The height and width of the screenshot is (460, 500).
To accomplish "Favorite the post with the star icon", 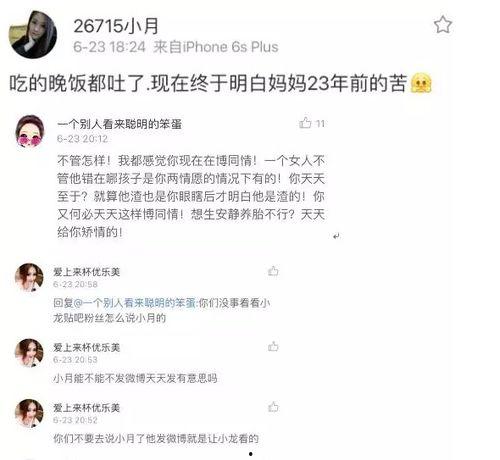I will tap(443, 24).
